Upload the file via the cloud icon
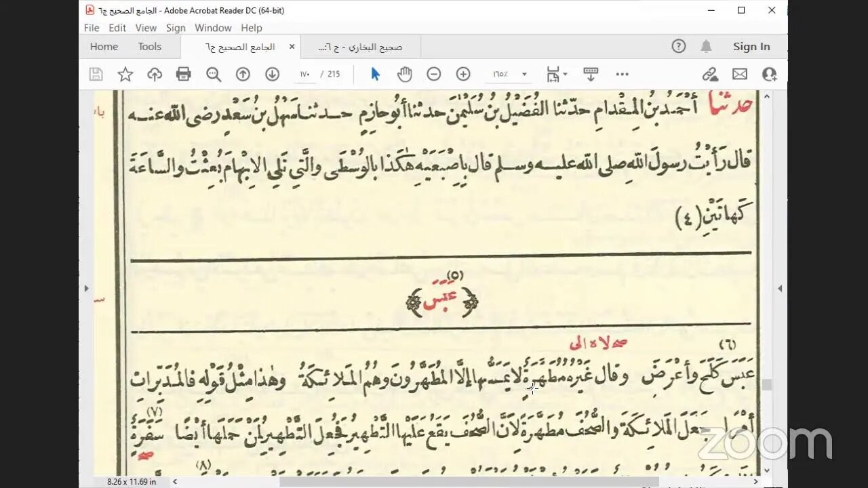 155,75
